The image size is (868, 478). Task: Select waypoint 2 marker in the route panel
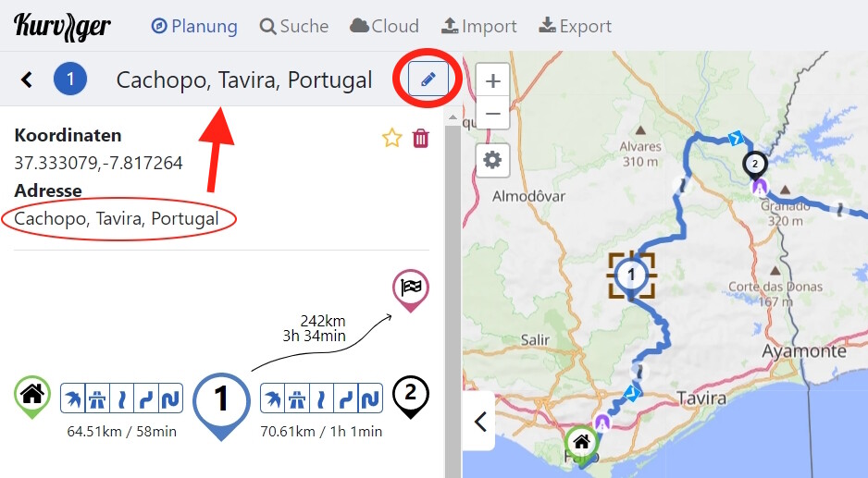pos(410,396)
